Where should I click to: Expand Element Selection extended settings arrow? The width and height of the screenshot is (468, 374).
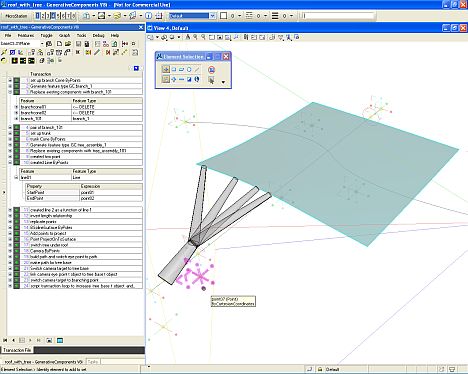[223, 82]
